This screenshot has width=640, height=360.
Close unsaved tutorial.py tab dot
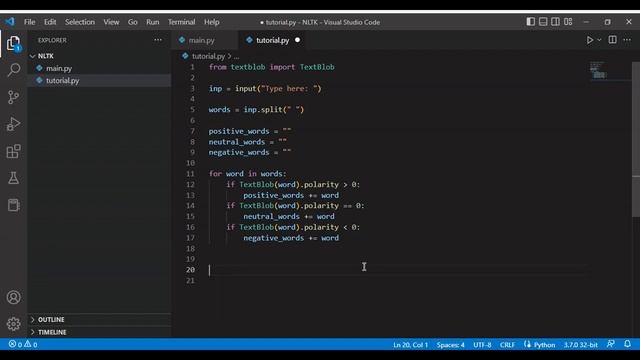[x=298, y=40]
